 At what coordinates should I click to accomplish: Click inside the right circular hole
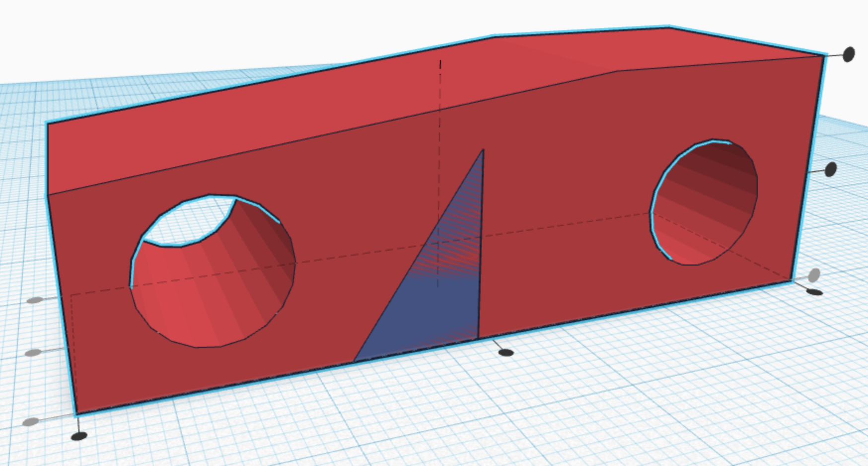tap(704, 202)
